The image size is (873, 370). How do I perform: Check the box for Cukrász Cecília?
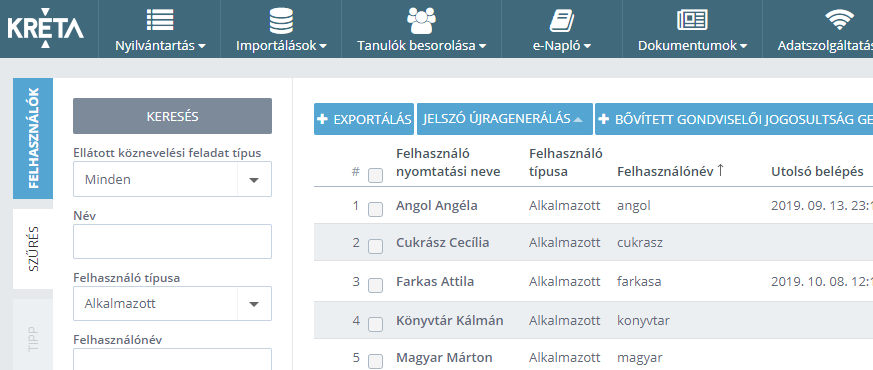pyautogui.click(x=376, y=246)
